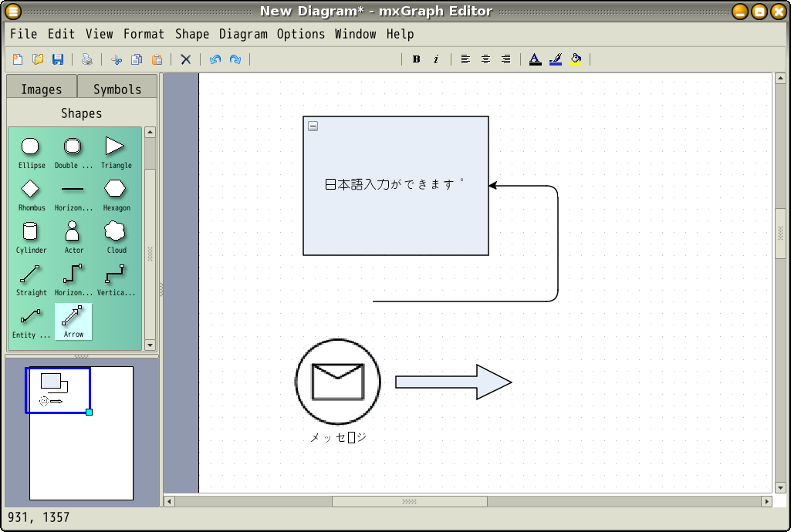Viewport: 791px width, 532px height.
Task: Open the Options menu
Action: [301, 34]
